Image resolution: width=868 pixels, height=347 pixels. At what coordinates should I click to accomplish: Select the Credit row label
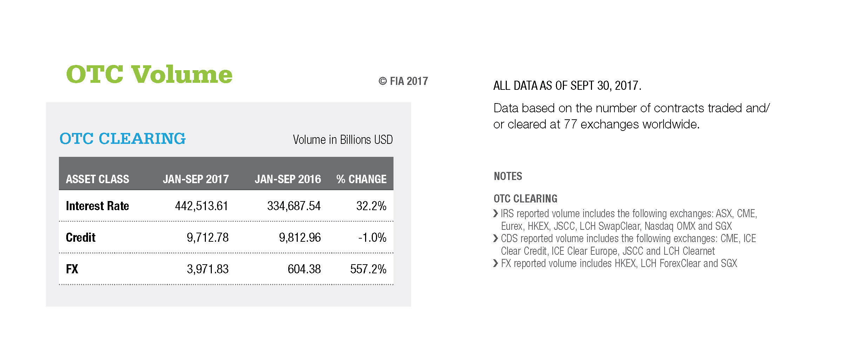[81, 238]
